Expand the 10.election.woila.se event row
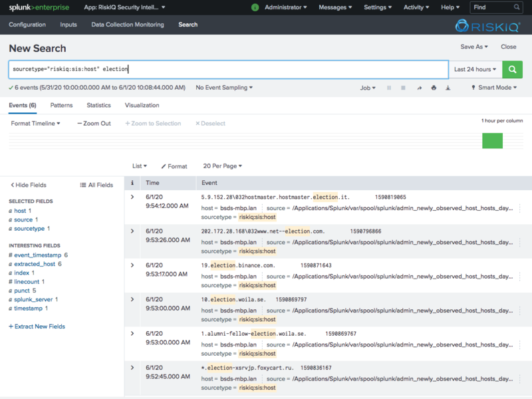Image resolution: width=532 pixels, height=399 pixels. pos(132,300)
